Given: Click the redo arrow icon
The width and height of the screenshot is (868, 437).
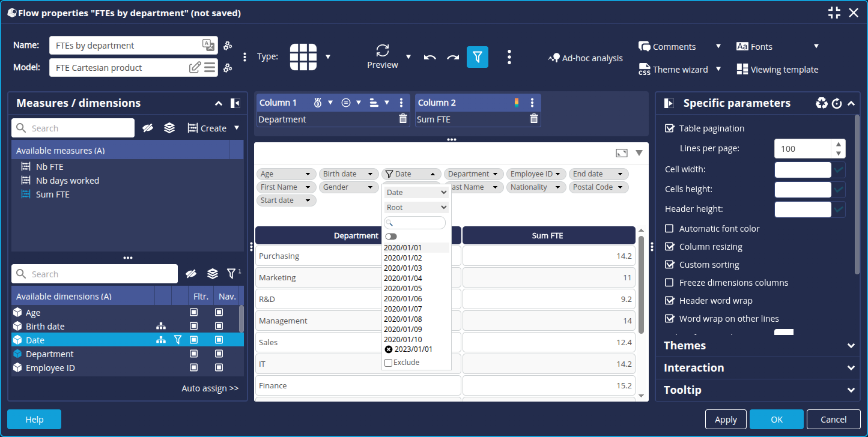Looking at the screenshot, I should click(452, 57).
